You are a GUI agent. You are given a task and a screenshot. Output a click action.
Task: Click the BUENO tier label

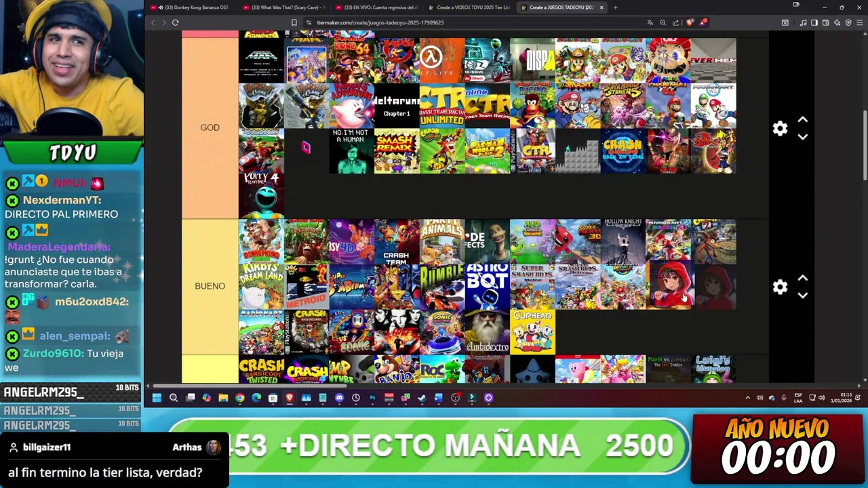(210, 286)
